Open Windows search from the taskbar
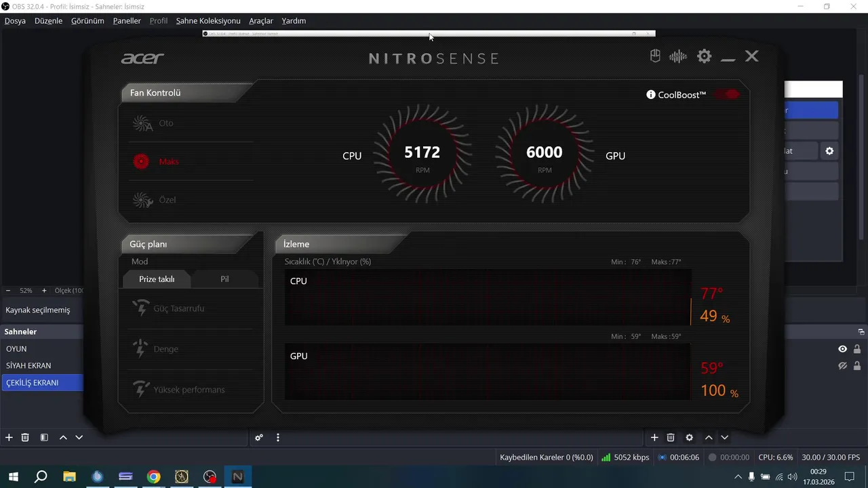 click(41, 477)
